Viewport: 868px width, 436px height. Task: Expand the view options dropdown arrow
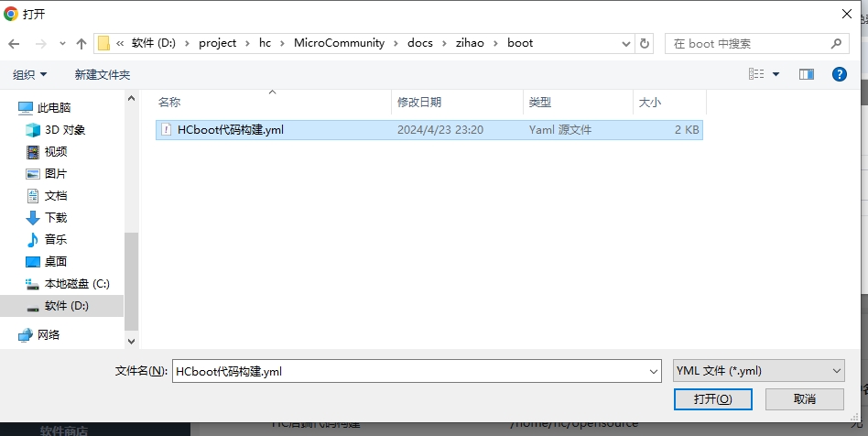(776, 74)
